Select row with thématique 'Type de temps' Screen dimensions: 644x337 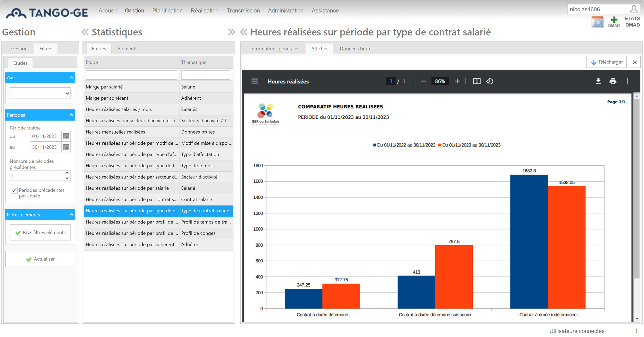pyautogui.click(x=158, y=166)
